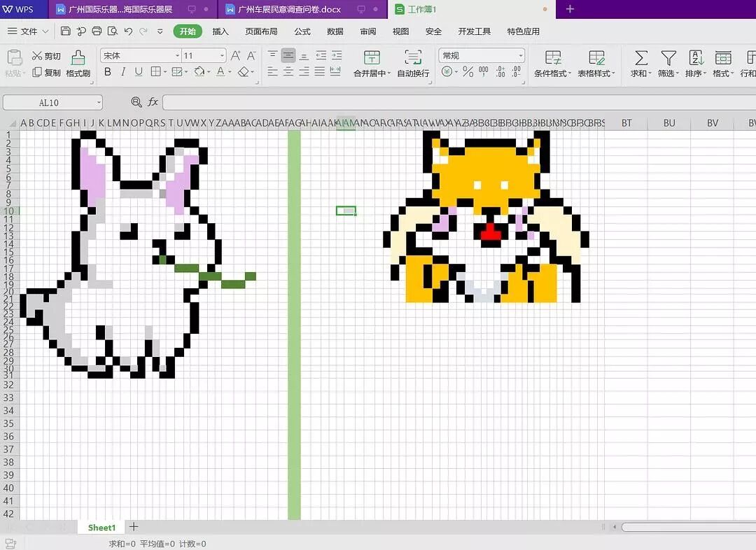Add a new sheet with plus button
Screen dimensions: 756x550
[x=134, y=527]
